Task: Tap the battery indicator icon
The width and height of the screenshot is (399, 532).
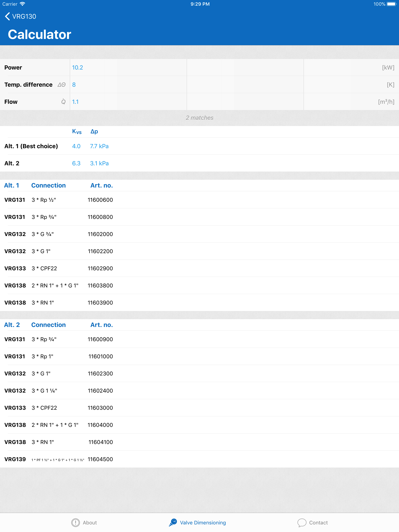Action: click(x=391, y=4)
